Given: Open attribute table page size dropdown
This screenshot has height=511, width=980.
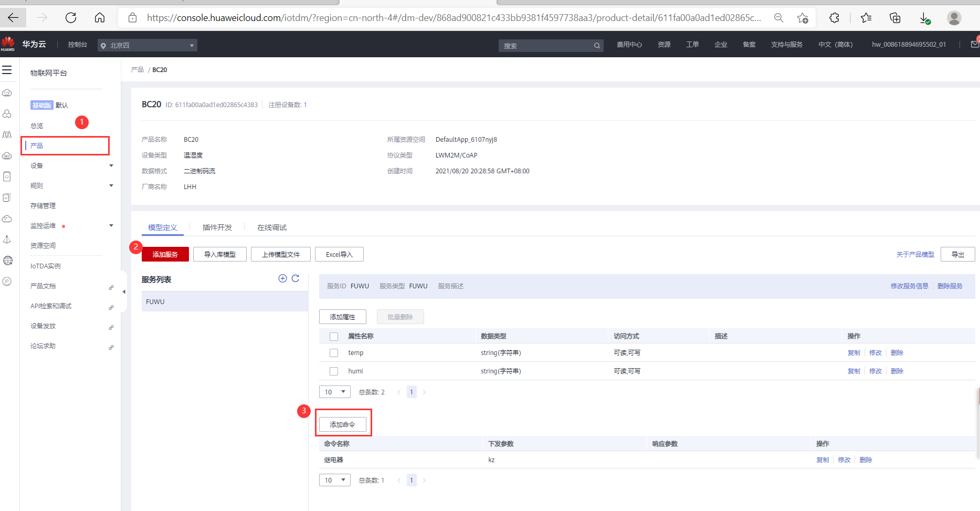Looking at the screenshot, I should coord(335,392).
